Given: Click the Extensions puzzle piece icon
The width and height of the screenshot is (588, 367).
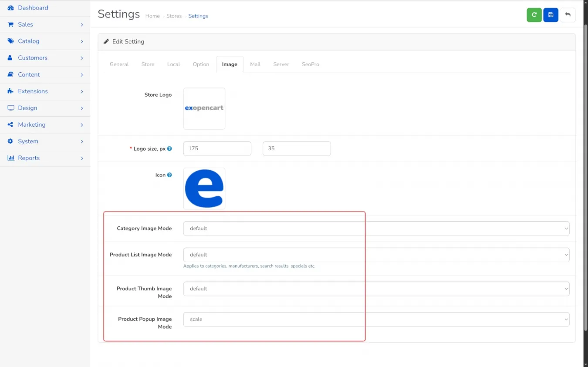Looking at the screenshot, I should point(10,91).
